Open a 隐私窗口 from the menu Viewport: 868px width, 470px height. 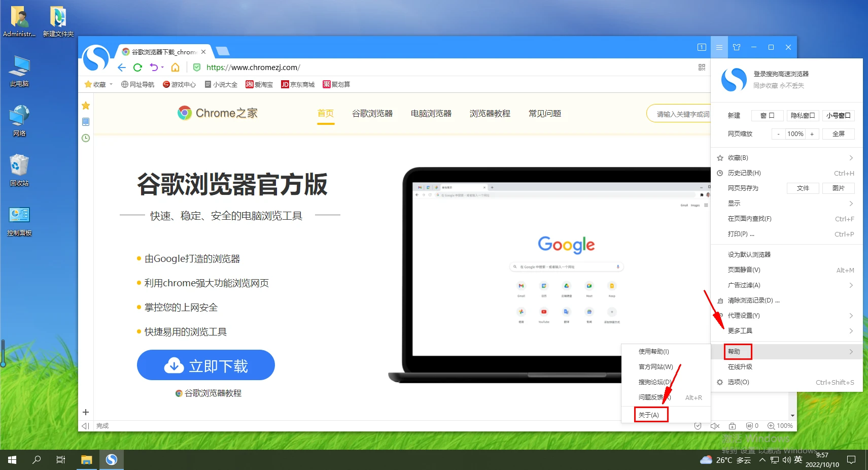click(x=803, y=115)
